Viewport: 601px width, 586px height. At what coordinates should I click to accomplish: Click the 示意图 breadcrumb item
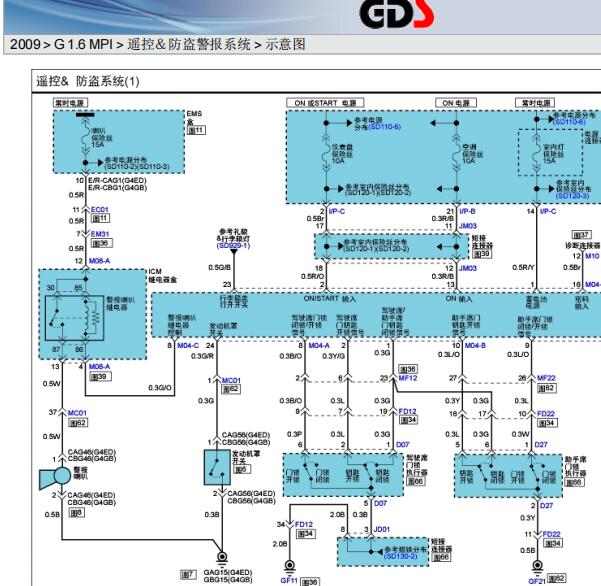(x=286, y=44)
